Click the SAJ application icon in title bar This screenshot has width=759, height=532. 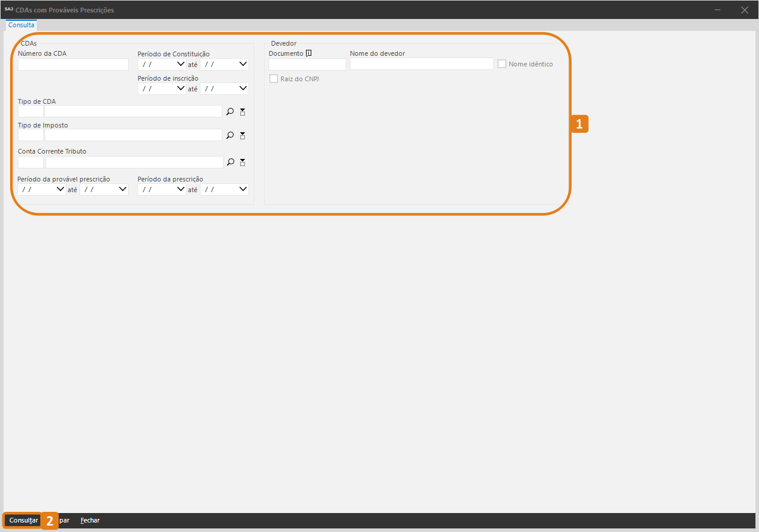8,9
